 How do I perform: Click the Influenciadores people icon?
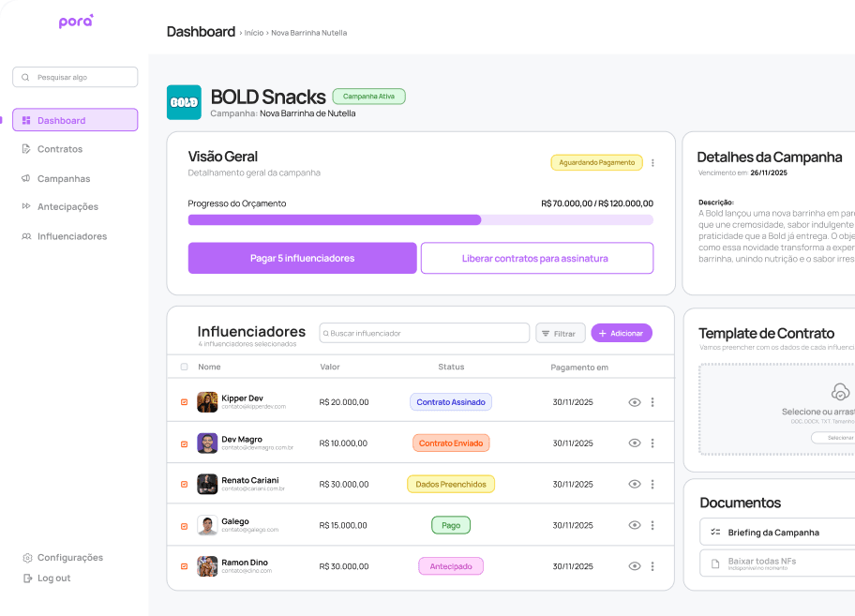coord(26,236)
